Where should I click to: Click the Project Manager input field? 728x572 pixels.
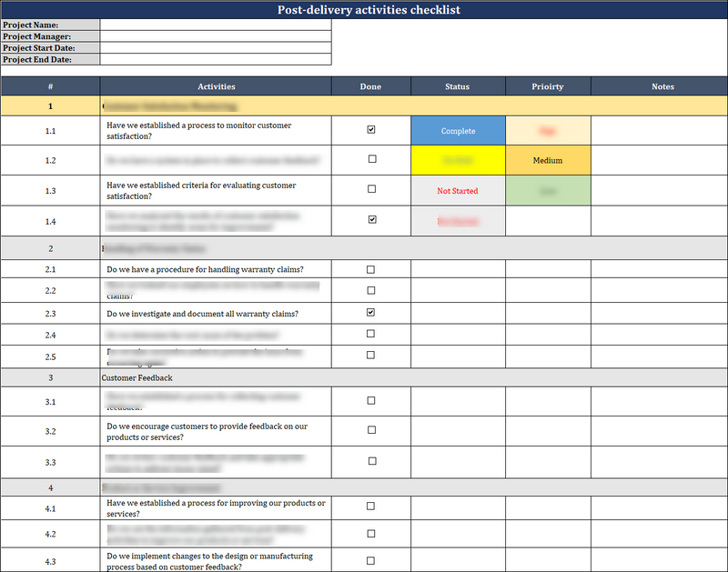tap(217, 36)
